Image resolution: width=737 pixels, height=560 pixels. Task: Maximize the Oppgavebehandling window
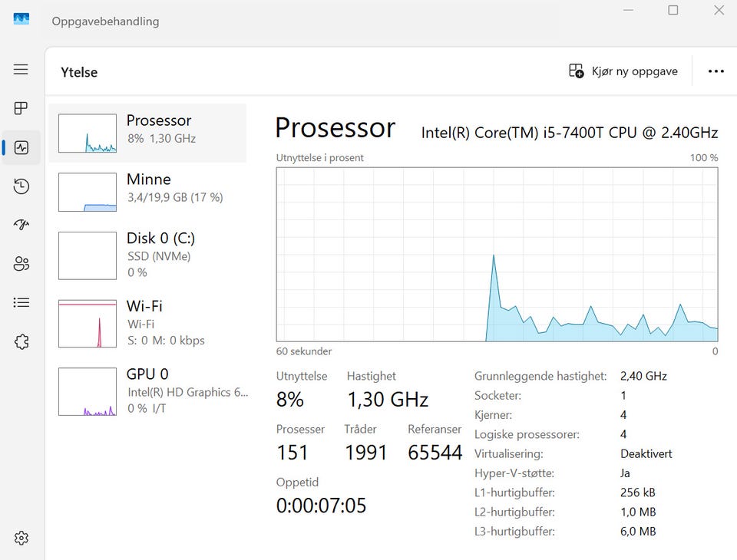tap(673, 10)
